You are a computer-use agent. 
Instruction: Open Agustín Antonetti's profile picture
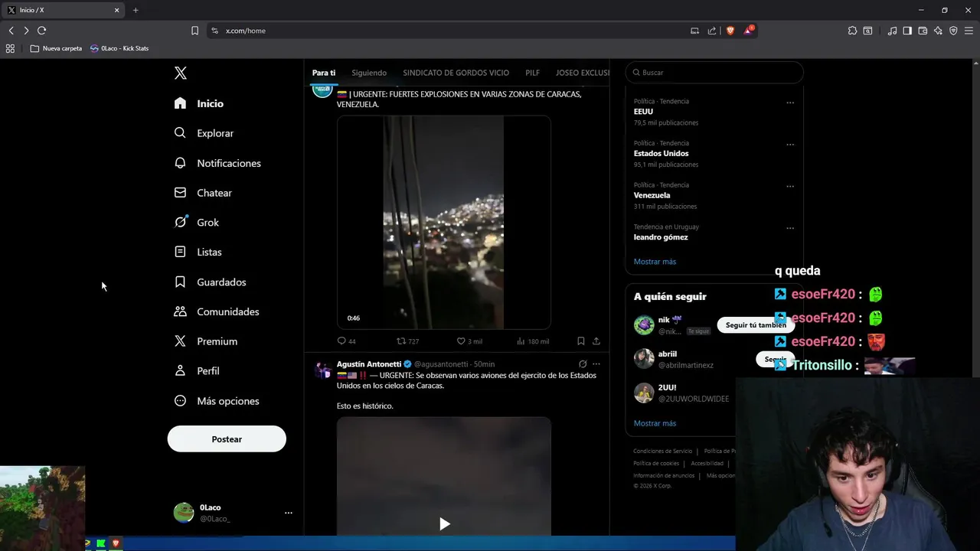point(322,370)
